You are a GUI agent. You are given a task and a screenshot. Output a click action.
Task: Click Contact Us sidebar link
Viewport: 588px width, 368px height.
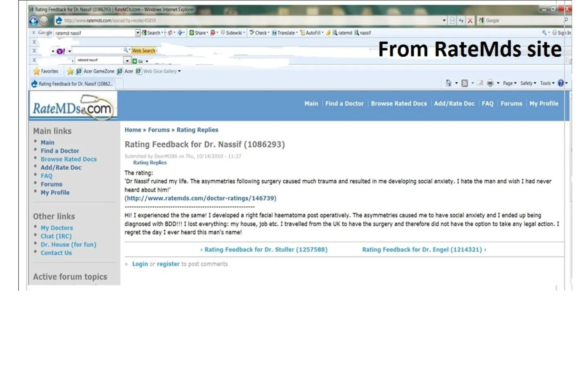(56, 253)
